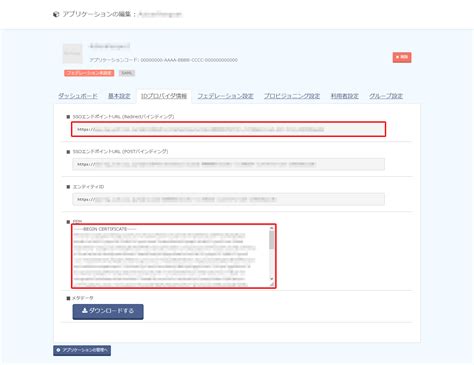Click the application thumbnail image
The width and height of the screenshot is (474, 365).
72,53
